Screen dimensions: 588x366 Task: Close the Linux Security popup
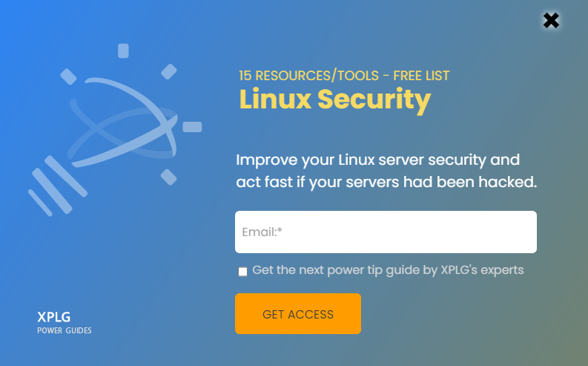(551, 21)
